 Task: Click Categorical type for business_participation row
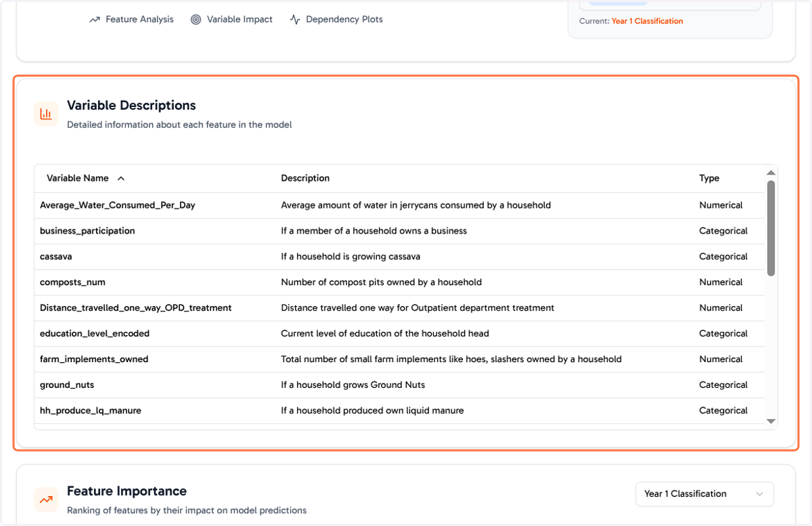coord(723,231)
